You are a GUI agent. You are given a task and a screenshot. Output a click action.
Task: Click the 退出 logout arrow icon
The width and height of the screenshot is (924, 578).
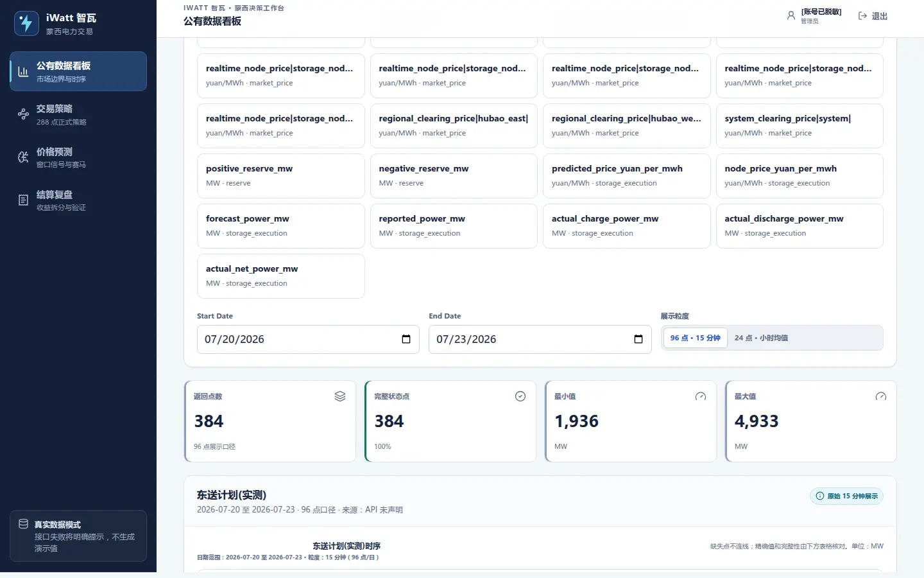(863, 16)
